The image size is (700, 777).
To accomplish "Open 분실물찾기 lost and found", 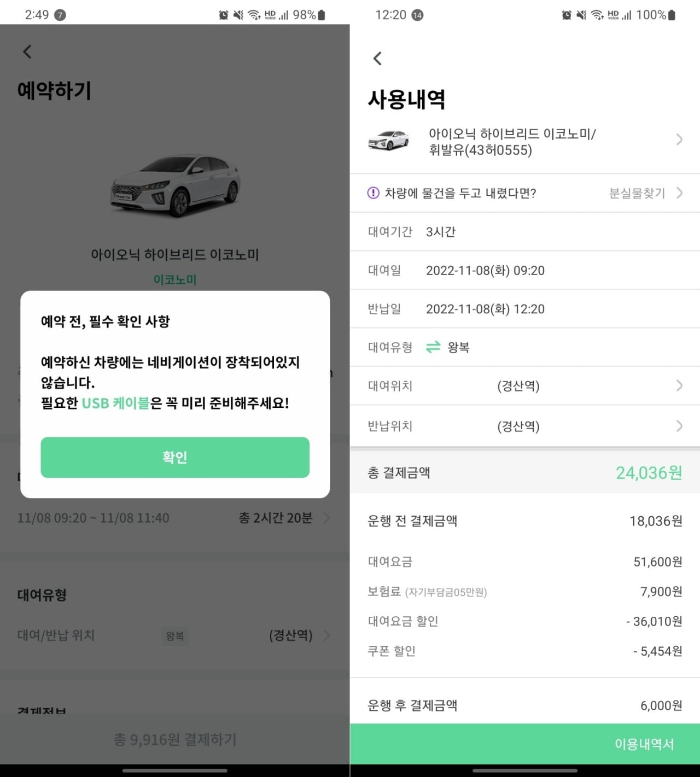I will [636, 193].
